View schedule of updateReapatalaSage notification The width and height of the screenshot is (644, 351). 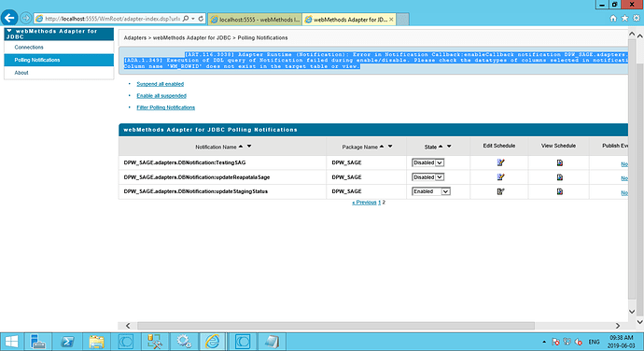(559, 177)
